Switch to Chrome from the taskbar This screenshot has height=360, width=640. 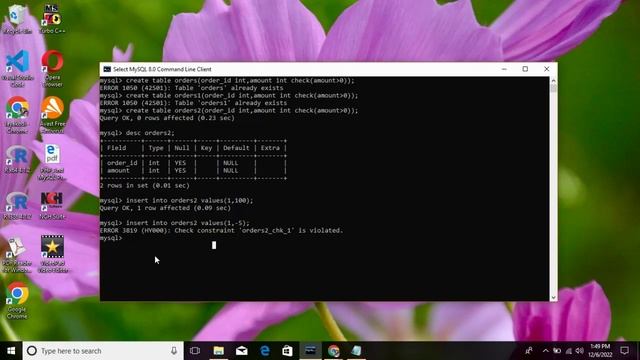pos(333,351)
